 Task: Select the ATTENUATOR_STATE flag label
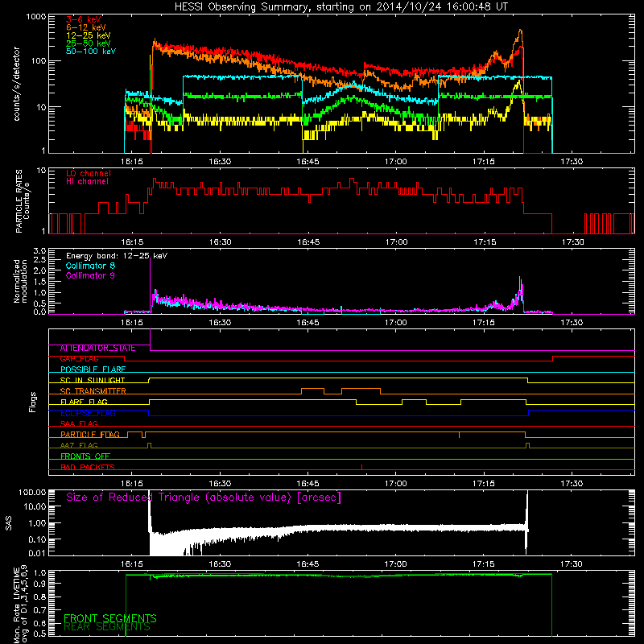pyautogui.click(x=97, y=349)
